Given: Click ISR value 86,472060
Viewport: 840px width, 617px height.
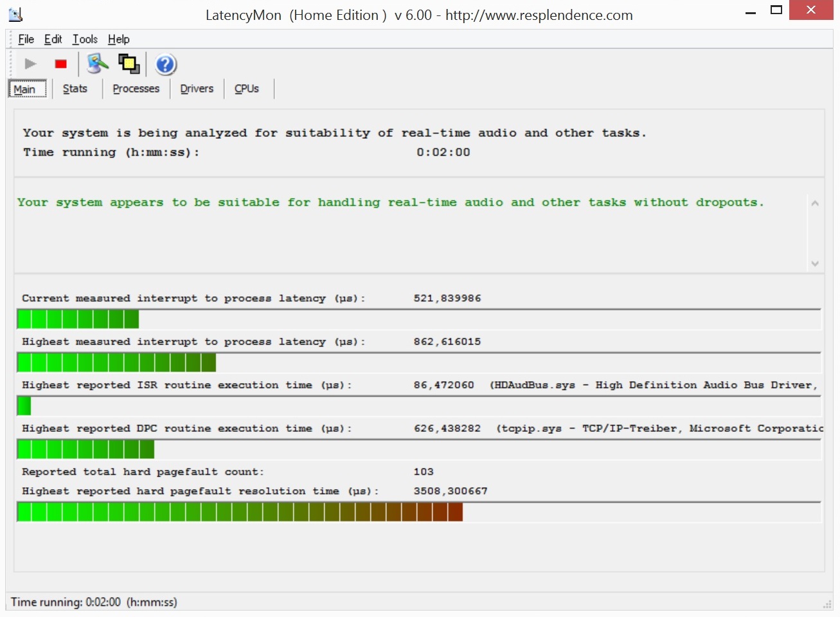Looking at the screenshot, I should click(x=444, y=385).
